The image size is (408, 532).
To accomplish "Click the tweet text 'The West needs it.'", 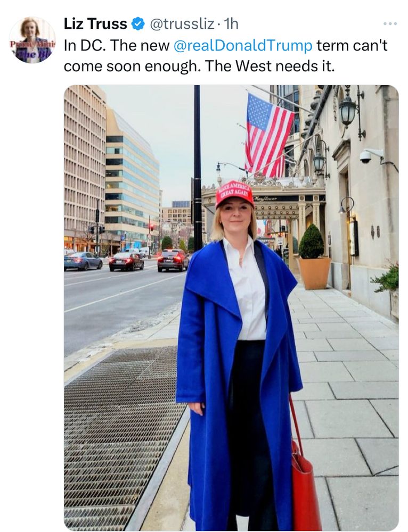I will 270,66.
